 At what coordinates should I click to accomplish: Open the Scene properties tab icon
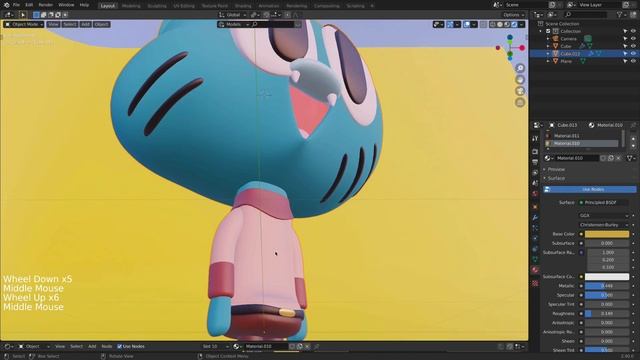point(535,183)
